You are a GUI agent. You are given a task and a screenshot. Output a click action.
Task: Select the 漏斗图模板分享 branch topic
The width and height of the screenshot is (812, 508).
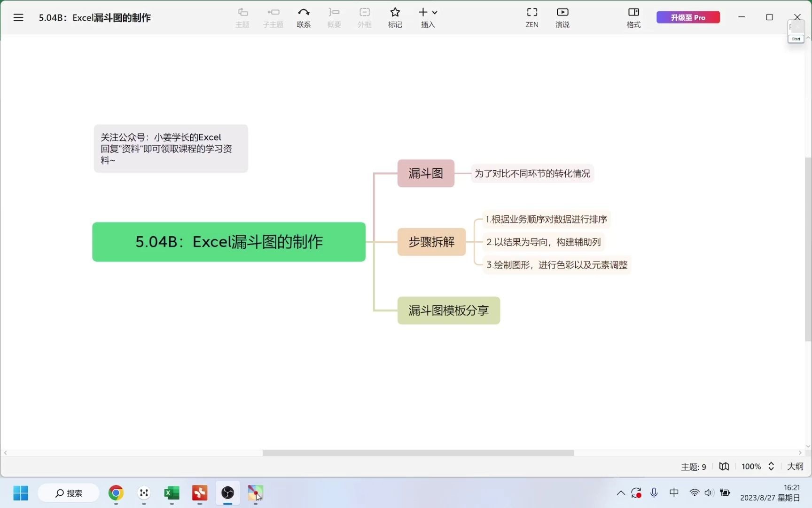point(449,310)
